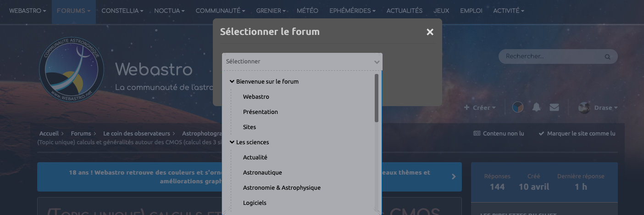Select the Présentation forum option
The width and height of the screenshot is (644, 215).
pyautogui.click(x=261, y=112)
